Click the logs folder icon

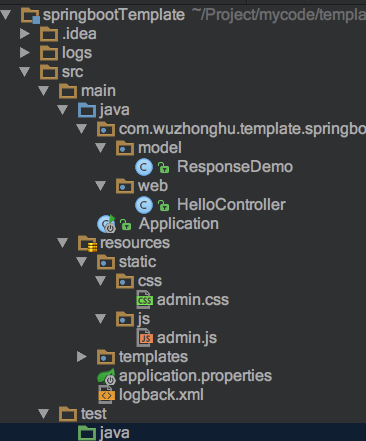point(49,53)
